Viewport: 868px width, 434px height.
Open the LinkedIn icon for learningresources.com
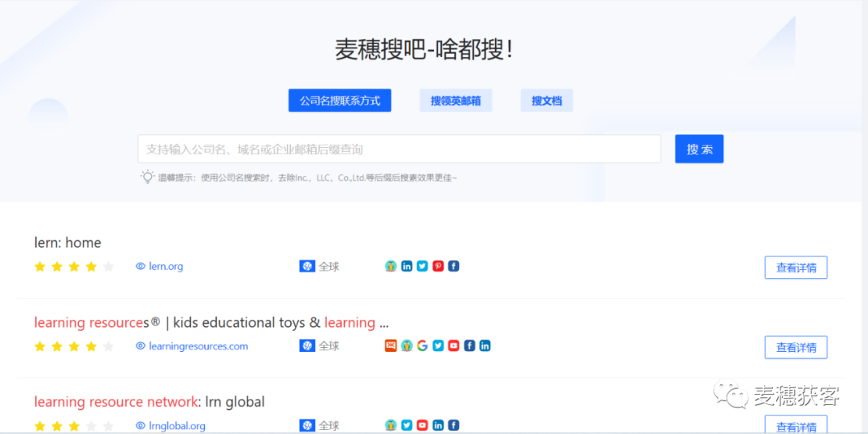(x=485, y=346)
